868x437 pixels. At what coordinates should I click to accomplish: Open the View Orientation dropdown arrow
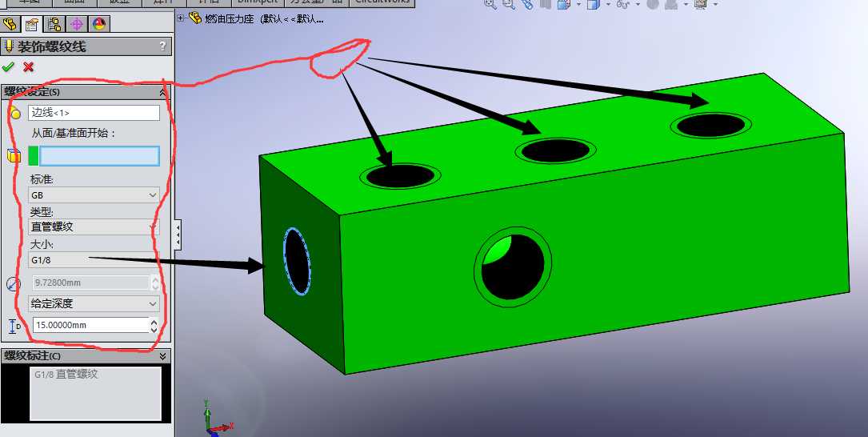coord(578,5)
